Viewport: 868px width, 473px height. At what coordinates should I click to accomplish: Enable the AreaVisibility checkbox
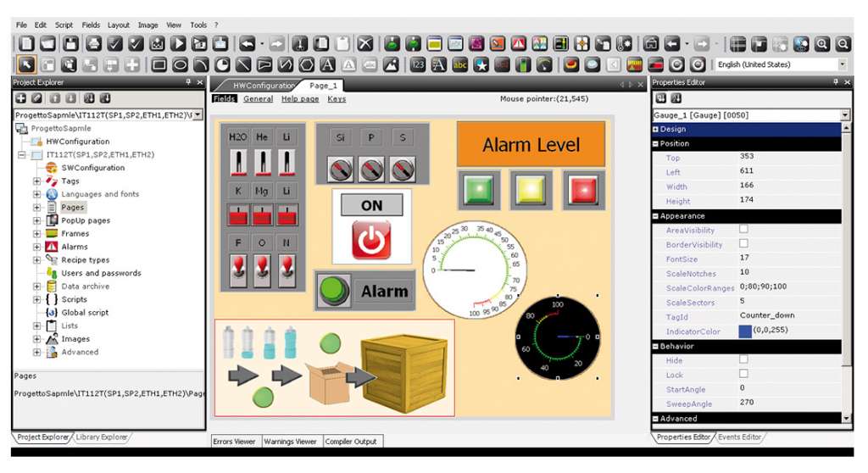743,230
